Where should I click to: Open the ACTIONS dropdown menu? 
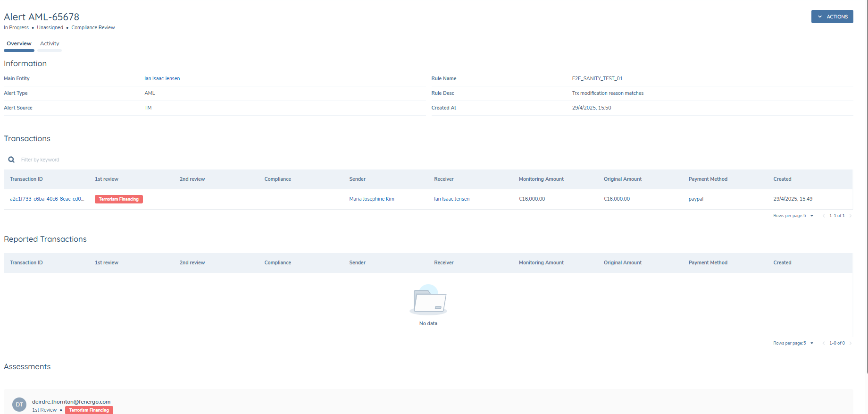(x=832, y=17)
